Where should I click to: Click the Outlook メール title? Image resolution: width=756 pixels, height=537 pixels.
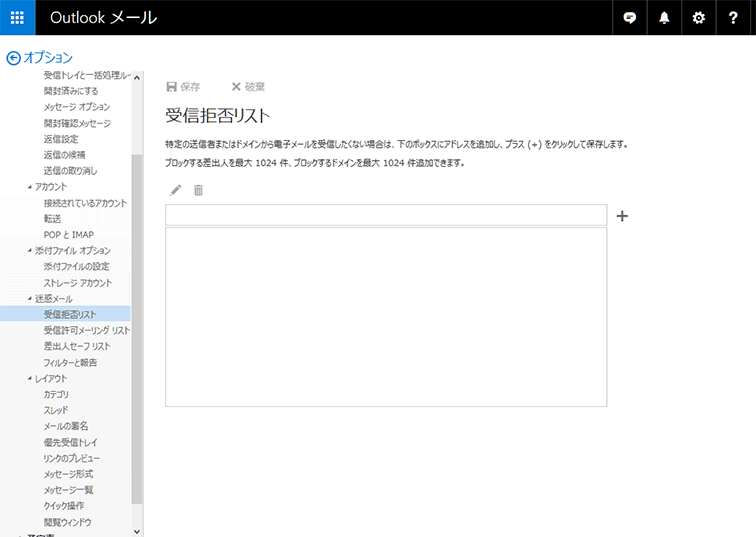pyautogui.click(x=104, y=18)
